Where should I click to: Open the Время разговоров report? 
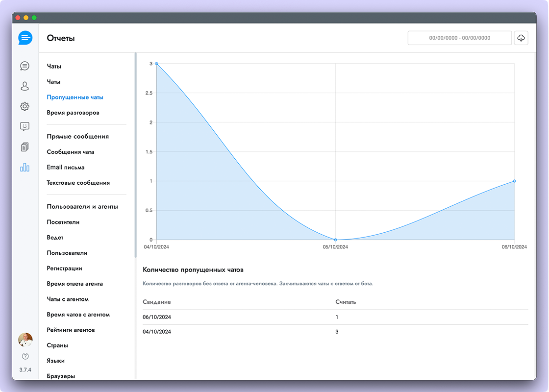click(x=73, y=113)
